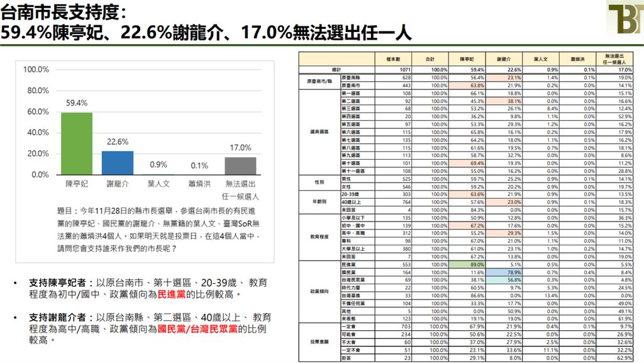Viewport: 644px width, 363px height.
Task: Click the gray 無法選出任一候選人 bar
Action: (240, 166)
